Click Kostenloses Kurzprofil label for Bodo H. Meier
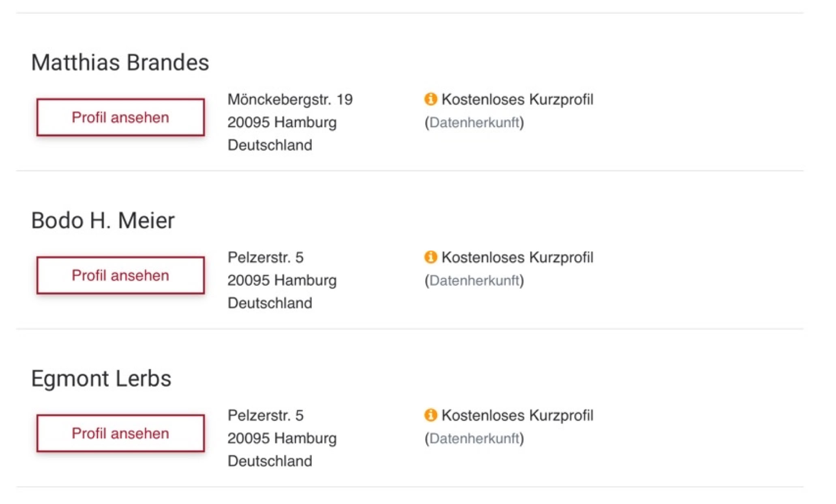This screenshot has width=836, height=504. click(517, 257)
